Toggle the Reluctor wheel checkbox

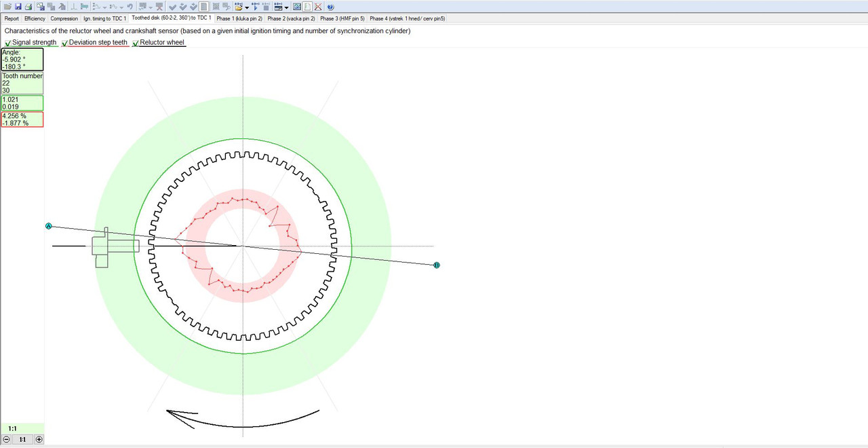136,43
